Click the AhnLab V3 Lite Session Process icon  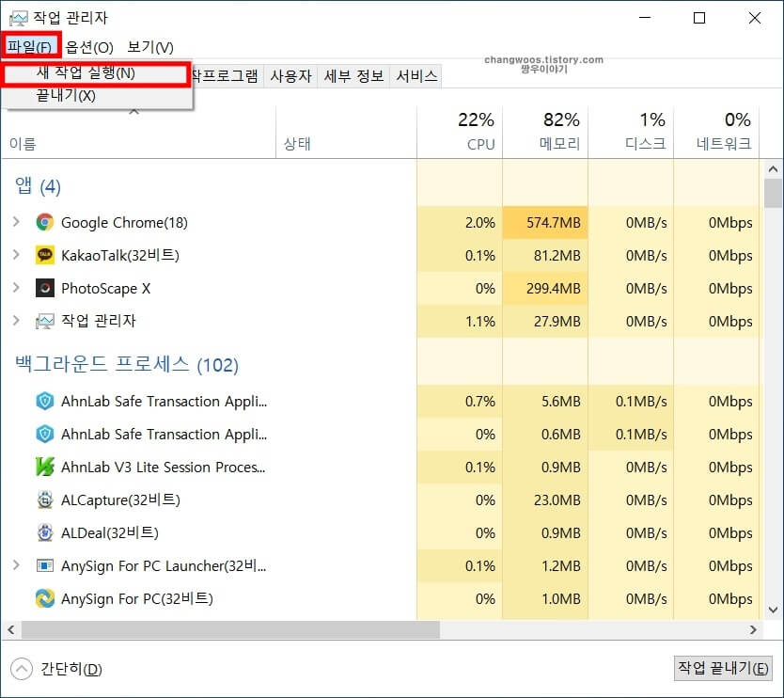coord(46,467)
